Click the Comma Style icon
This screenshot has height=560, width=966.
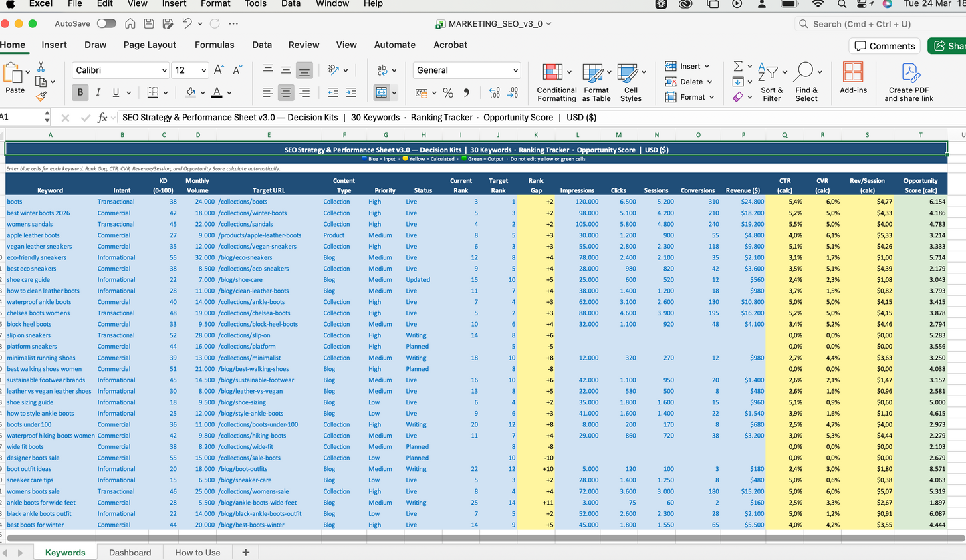tap(466, 92)
